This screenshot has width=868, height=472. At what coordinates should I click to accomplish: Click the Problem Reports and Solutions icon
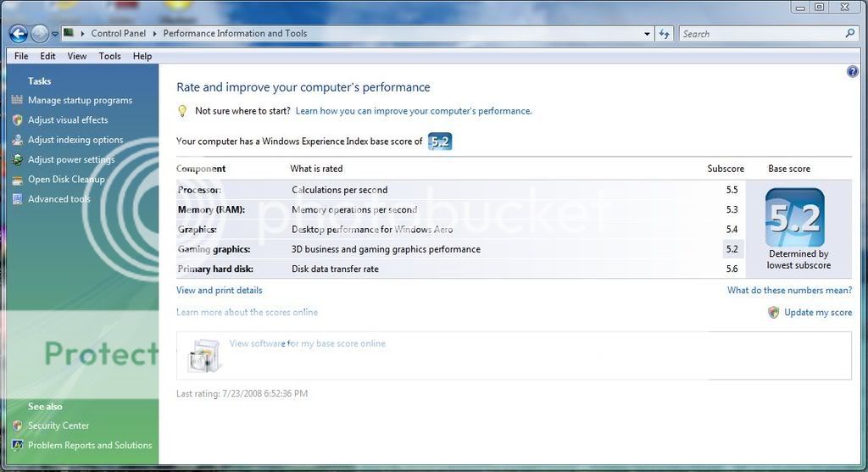click(x=17, y=446)
